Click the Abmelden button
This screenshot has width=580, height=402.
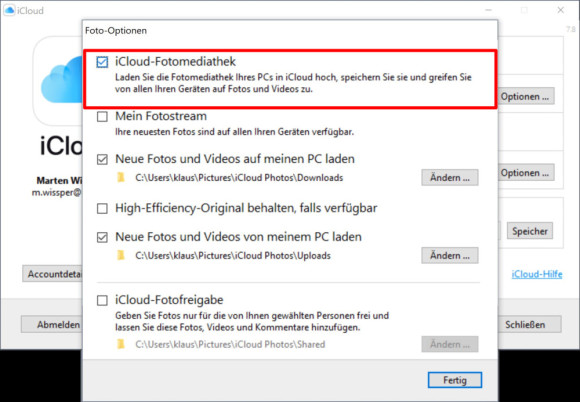click(52, 324)
